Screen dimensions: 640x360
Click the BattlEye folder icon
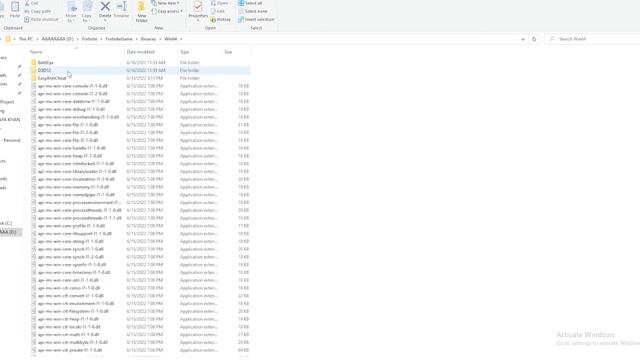pos(33,62)
